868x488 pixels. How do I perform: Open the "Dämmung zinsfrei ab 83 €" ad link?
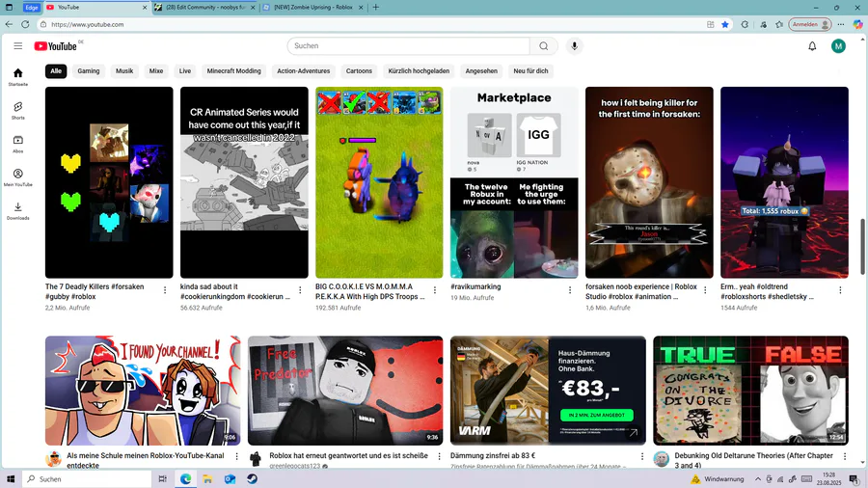click(x=493, y=456)
